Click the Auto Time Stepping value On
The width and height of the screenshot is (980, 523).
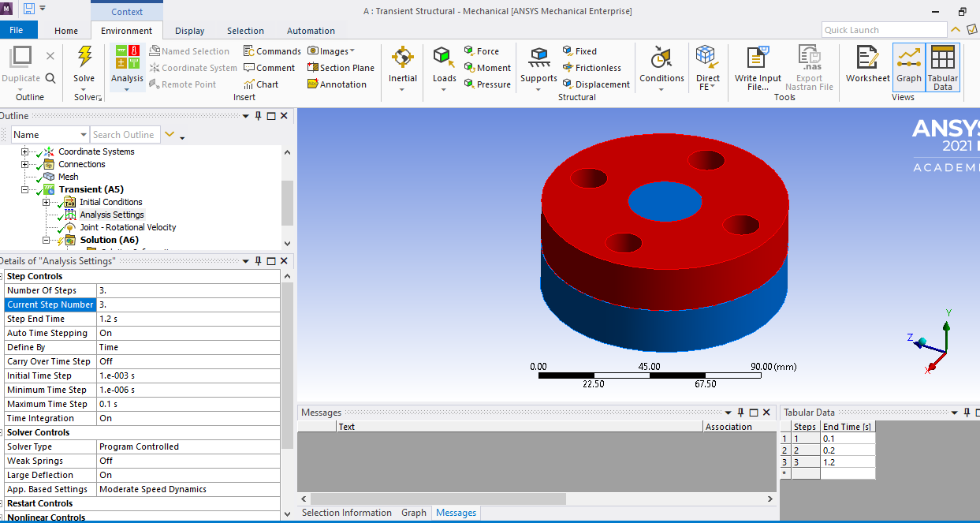click(x=188, y=333)
